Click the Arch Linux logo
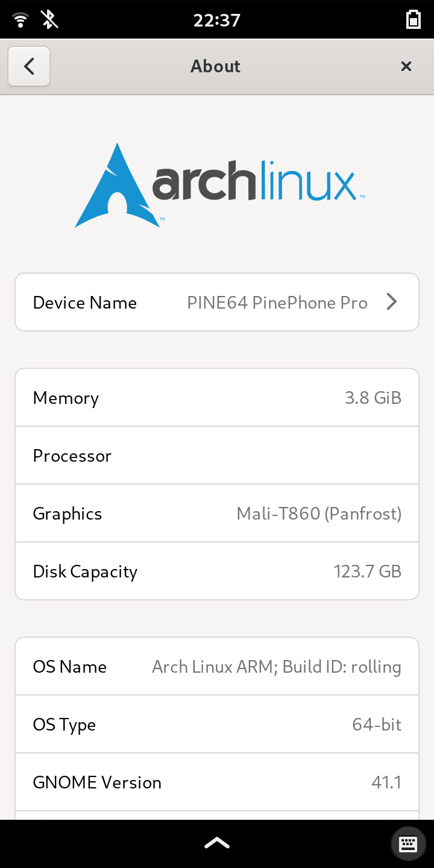434x868 pixels. tap(219, 185)
